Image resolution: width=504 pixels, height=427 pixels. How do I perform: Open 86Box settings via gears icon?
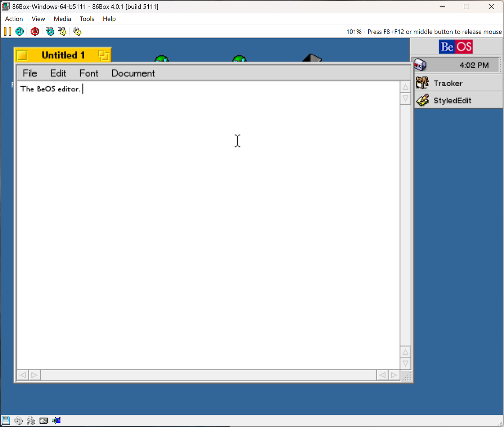pyautogui.click(x=77, y=31)
